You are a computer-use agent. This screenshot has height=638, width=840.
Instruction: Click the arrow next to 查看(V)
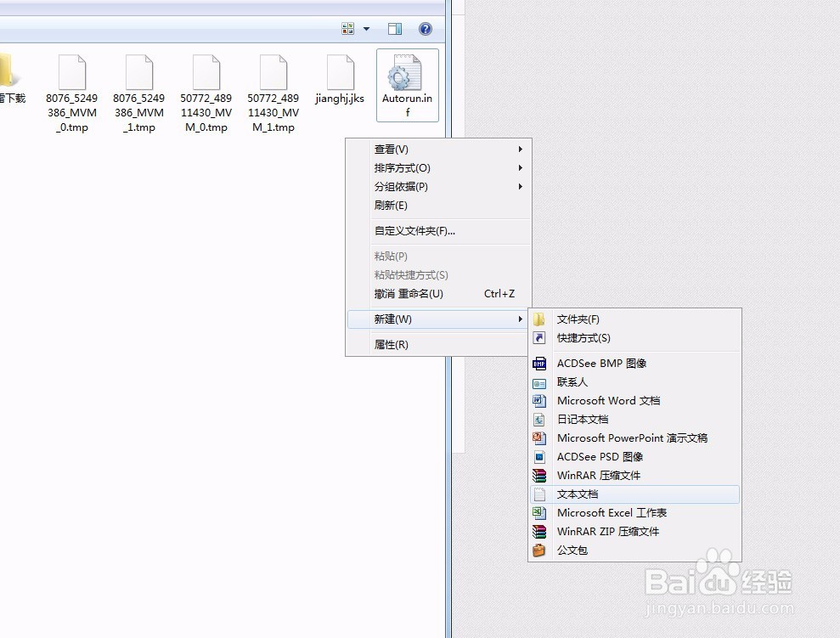click(520, 149)
